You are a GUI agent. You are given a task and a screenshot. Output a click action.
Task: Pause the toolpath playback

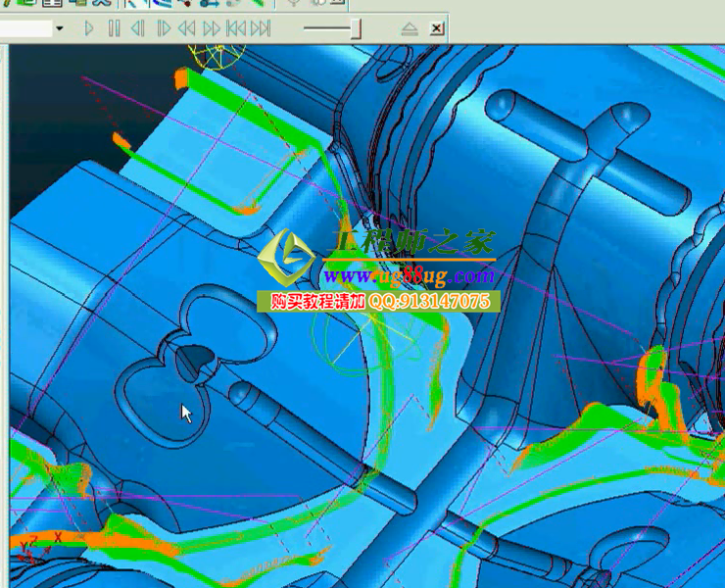tap(114, 28)
